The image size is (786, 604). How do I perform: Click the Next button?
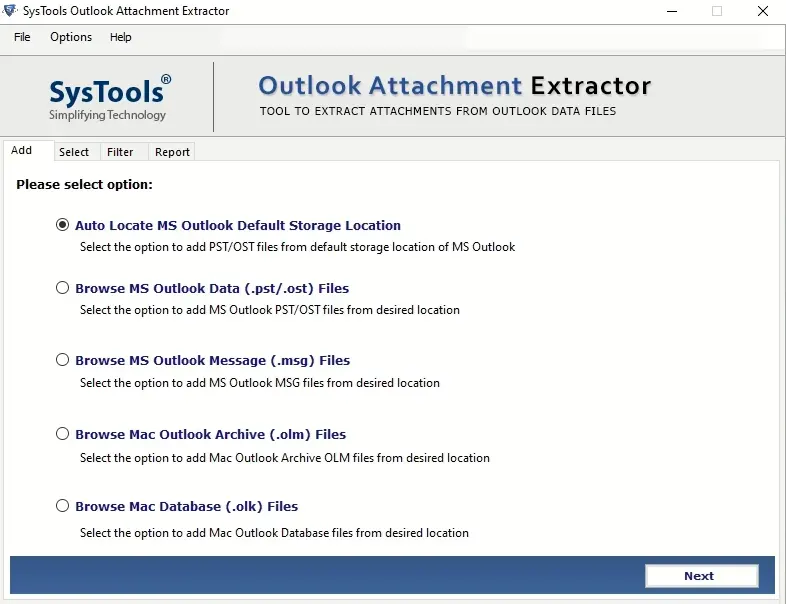click(x=701, y=576)
